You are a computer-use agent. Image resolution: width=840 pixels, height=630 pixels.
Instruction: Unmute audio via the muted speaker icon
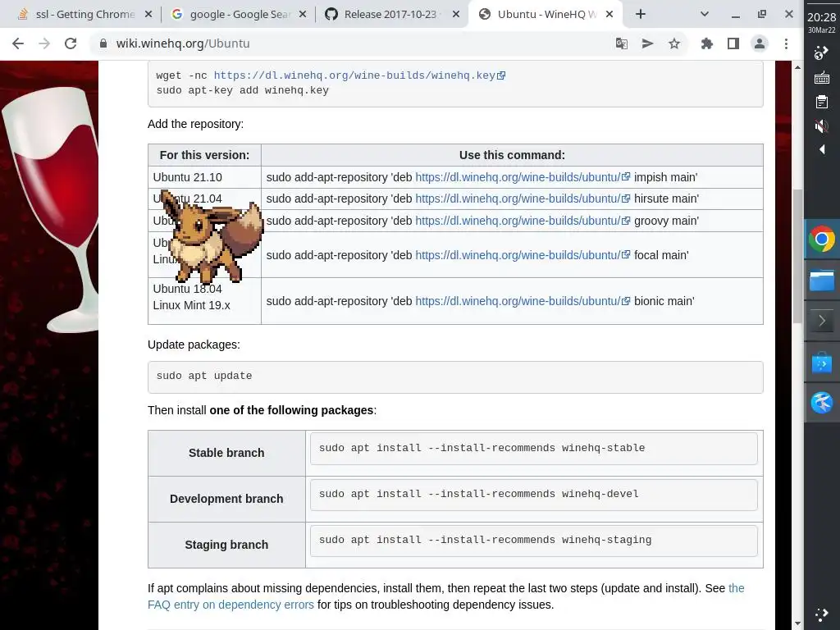821,126
